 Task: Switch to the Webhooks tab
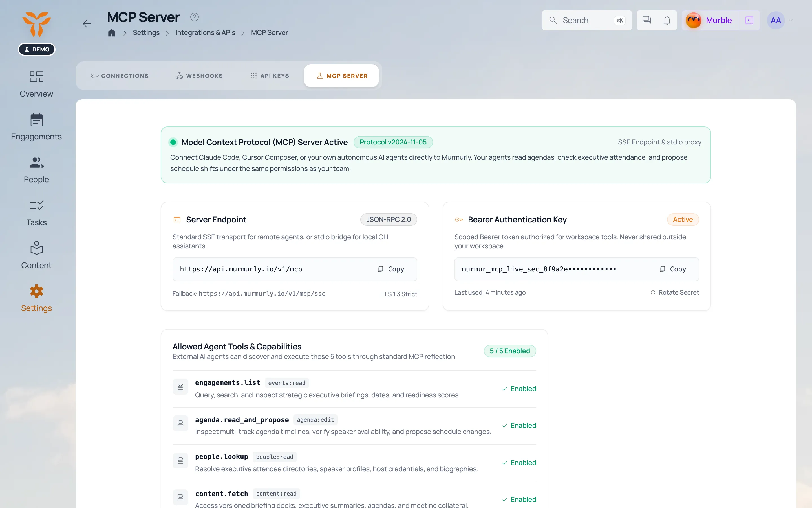(199, 76)
